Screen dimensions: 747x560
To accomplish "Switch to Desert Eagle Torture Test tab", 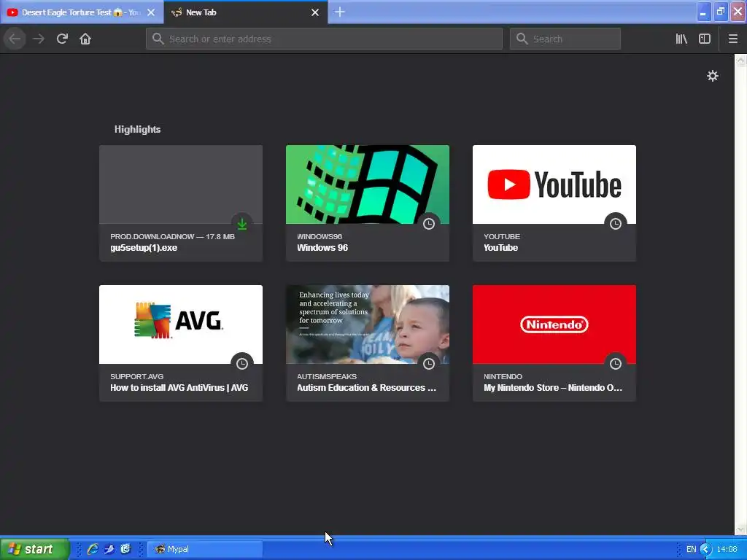I will [82, 12].
